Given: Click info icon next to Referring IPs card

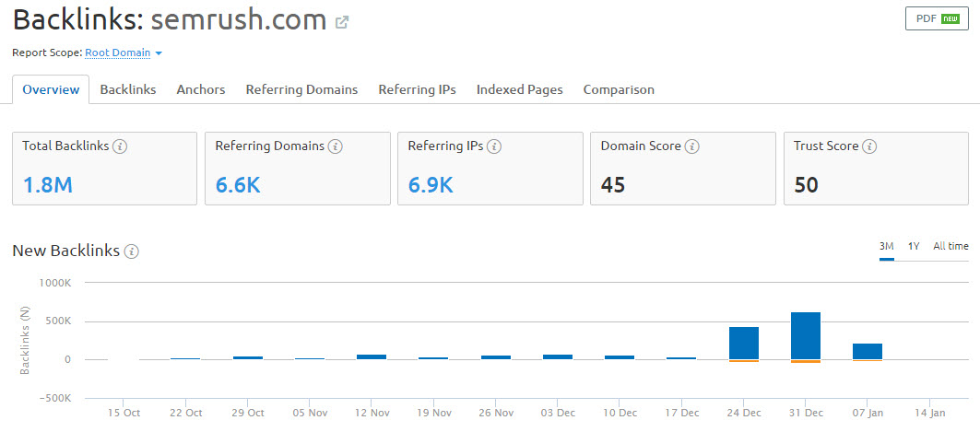Looking at the screenshot, I should pos(494,146).
